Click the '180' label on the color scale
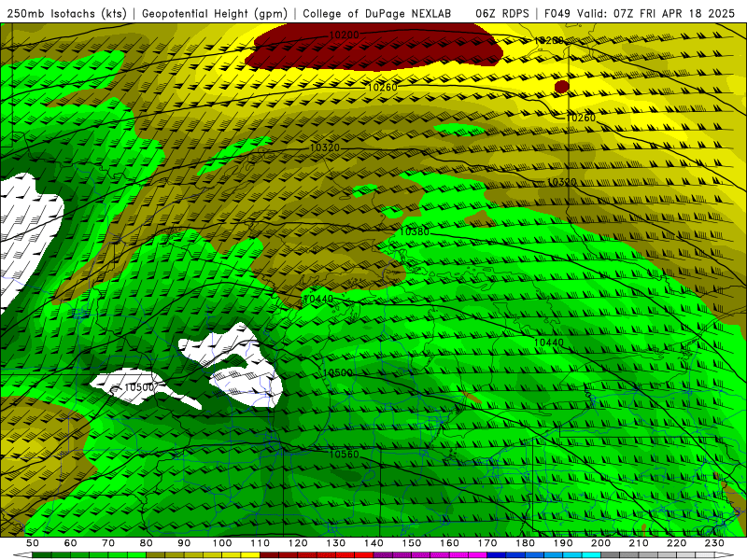 [525, 543]
